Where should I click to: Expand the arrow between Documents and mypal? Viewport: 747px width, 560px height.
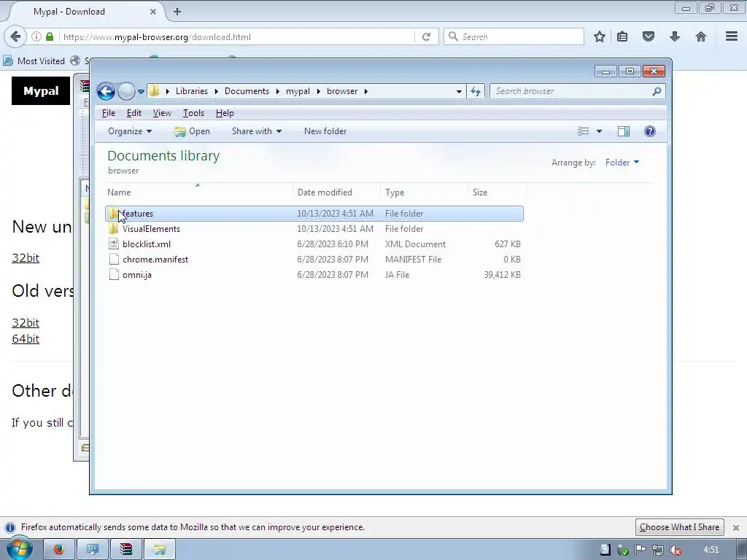coord(278,91)
